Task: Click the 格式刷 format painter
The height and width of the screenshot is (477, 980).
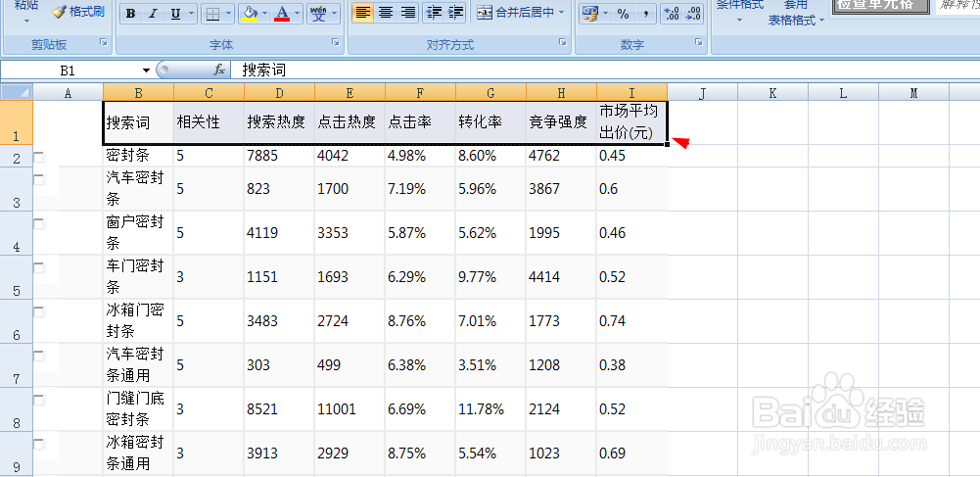Action: pyautogui.click(x=78, y=12)
